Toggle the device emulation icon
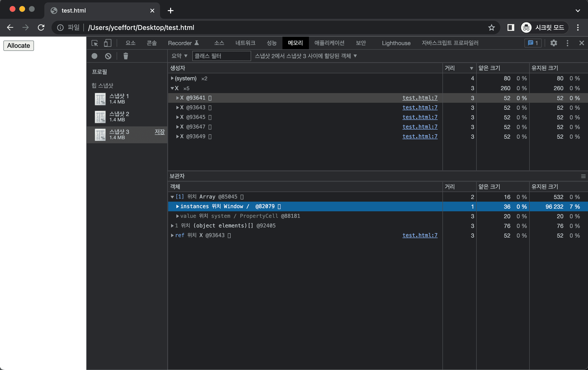588x370 pixels. (107, 43)
